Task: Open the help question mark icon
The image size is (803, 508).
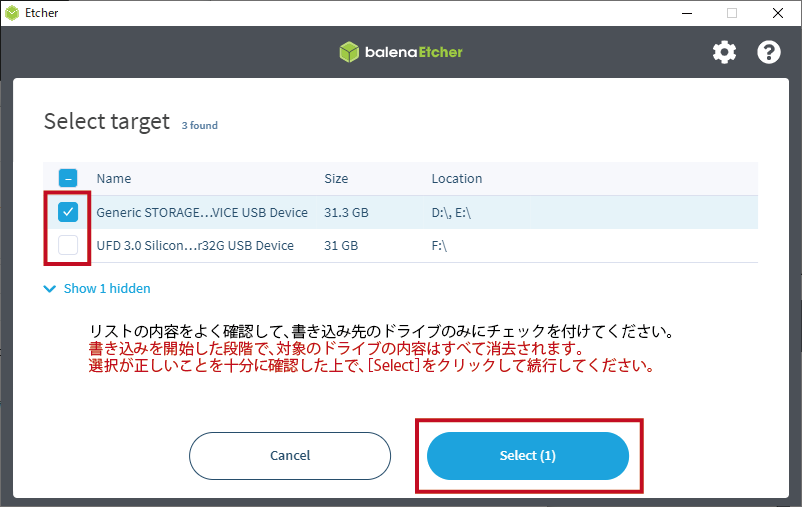Action: click(x=769, y=52)
